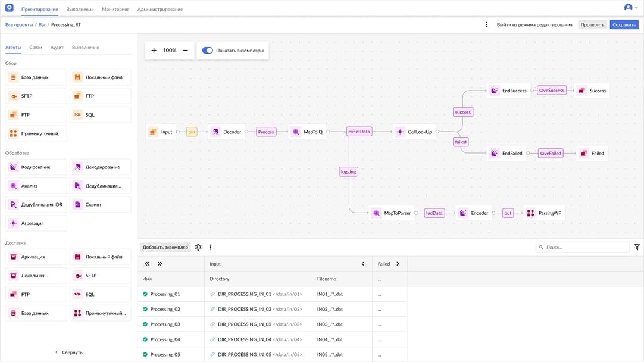Select the MapToIQ node icon

coord(296,132)
